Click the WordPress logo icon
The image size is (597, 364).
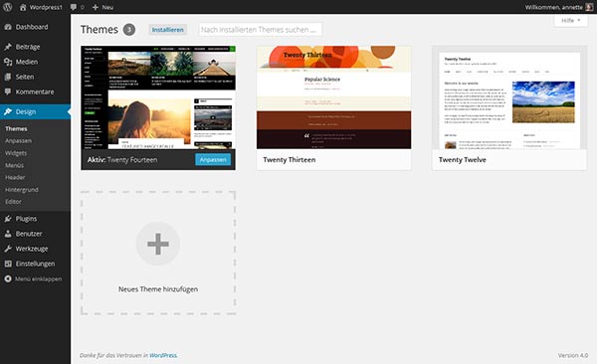7,7
